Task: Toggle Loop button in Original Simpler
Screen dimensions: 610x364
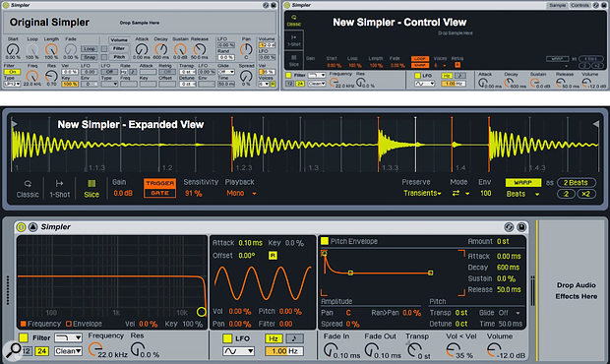Action: [x=90, y=49]
